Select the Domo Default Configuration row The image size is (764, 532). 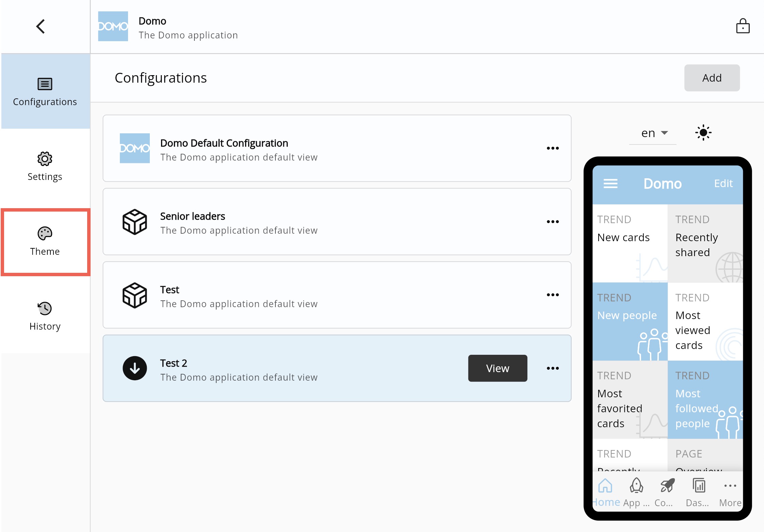point(337,148)
